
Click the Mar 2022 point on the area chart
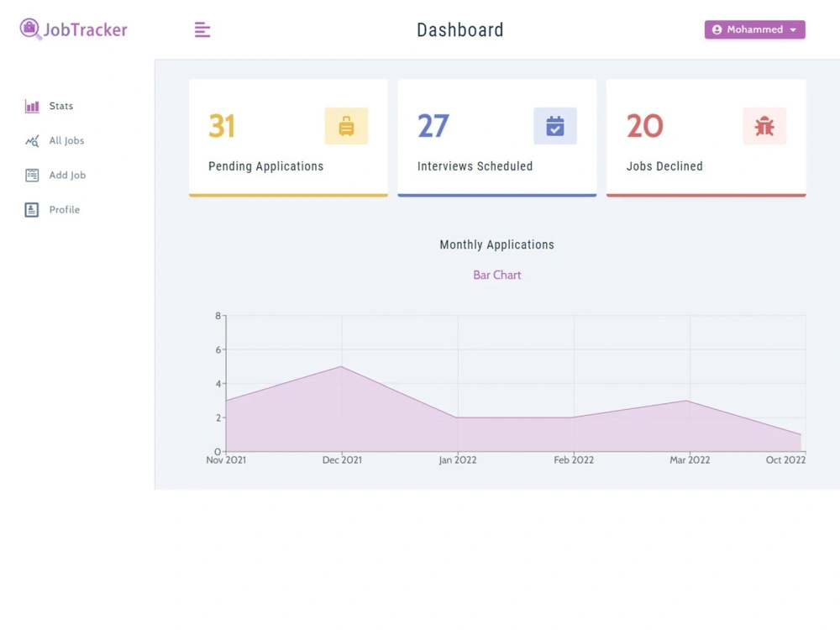pyautogui.click(x=687, y=401)
